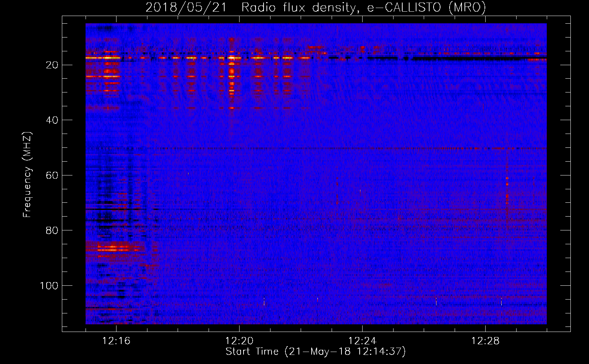Screen dimensions: 589x364
Task: Click the brightest burst near 12:20 at 18 MHz
Action: (x=232, y=58)
